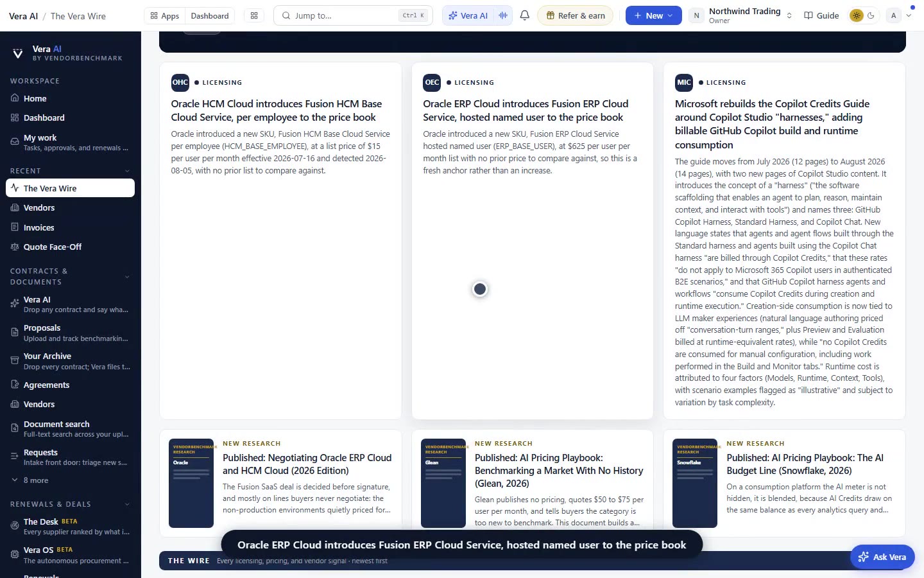Click the Document search icon

(x=15, y=428)
